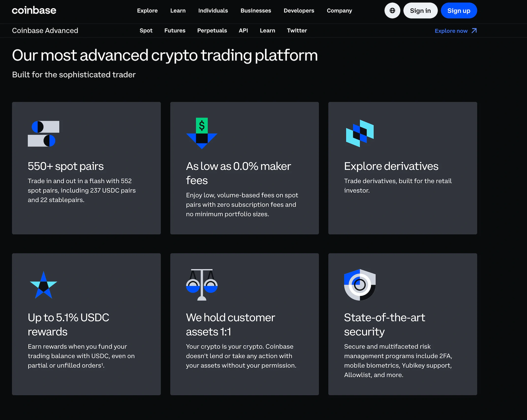527x420 pixels.
Task: Click the Explore now arrow icon
Action: (x=474, y=31)
